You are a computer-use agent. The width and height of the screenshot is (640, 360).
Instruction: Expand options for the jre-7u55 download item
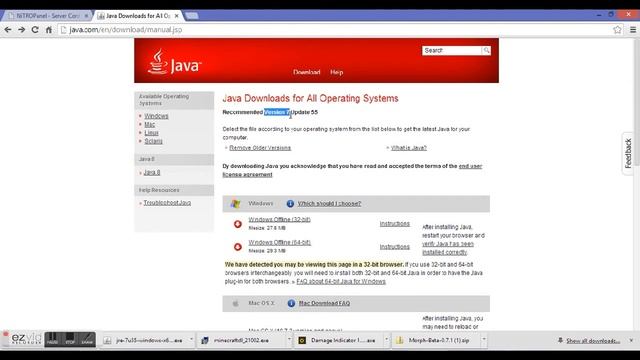[191, 340]
